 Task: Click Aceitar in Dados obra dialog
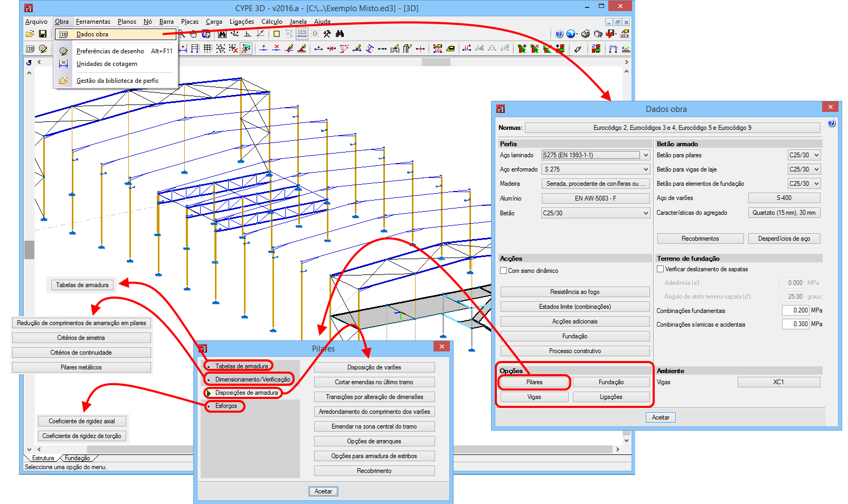pyautogui.click(x=661, y=417)
